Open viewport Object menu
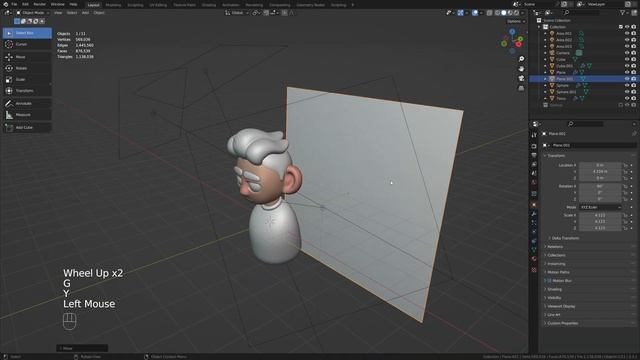Viewport: 640px width, 360px height. (99, 13)
